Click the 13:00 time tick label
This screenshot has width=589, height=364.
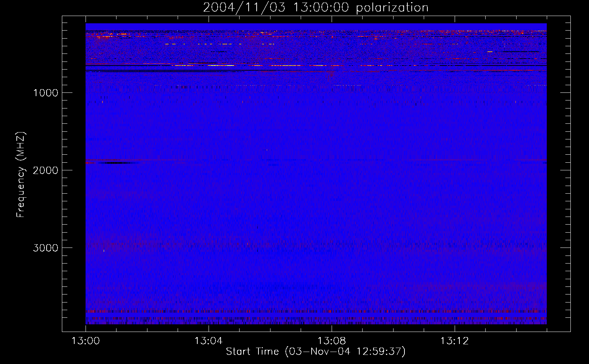86,341
